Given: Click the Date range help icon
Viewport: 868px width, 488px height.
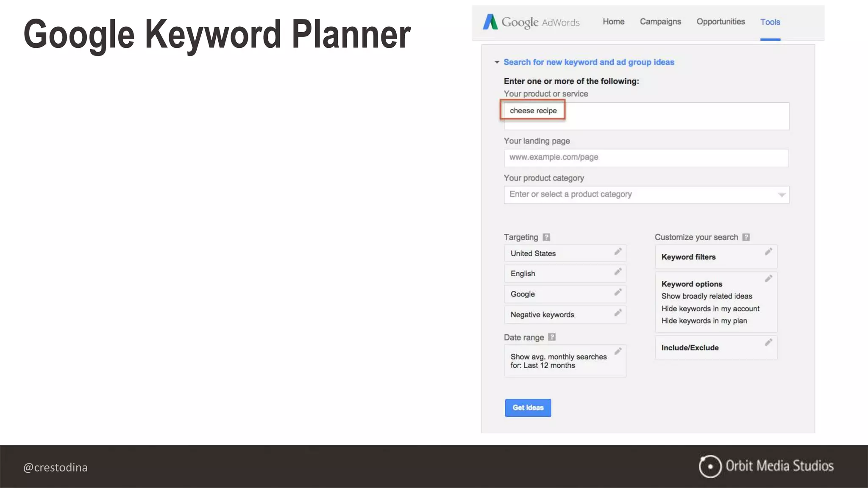Looking at the screenshot, I should point(552,337).
